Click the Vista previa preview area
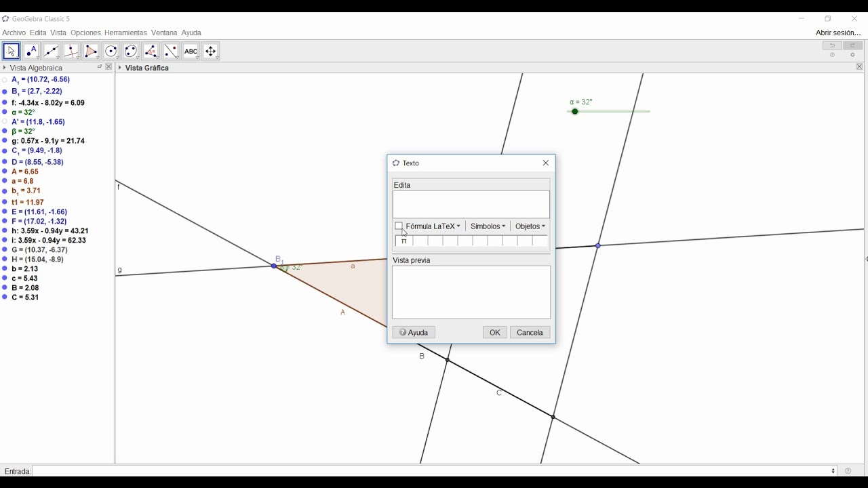868x488 pixels. [x=471, y=292]
